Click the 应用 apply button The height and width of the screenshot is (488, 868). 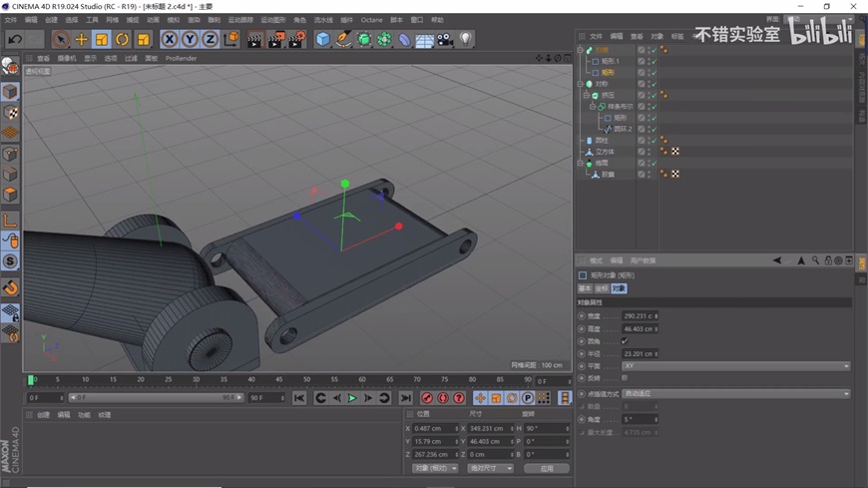click(x=546, y=468)
